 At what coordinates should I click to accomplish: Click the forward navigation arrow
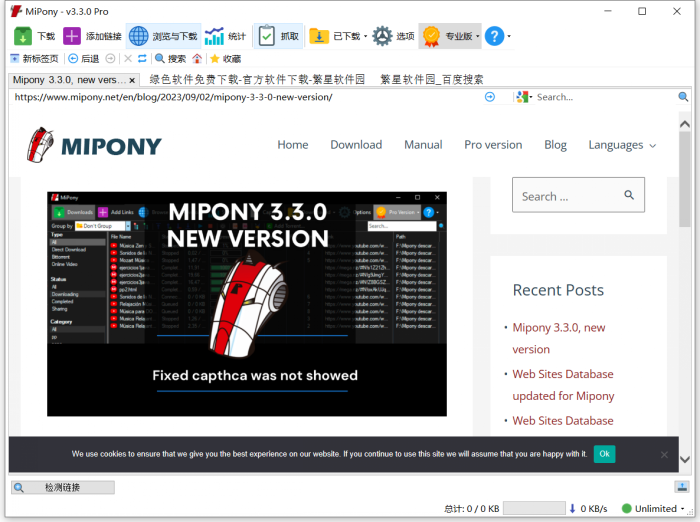click(x=110, y=58)
